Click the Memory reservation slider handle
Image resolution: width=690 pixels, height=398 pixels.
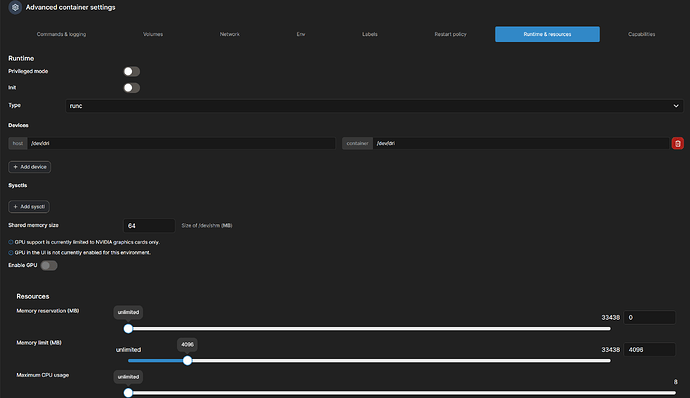click(128, 328)
